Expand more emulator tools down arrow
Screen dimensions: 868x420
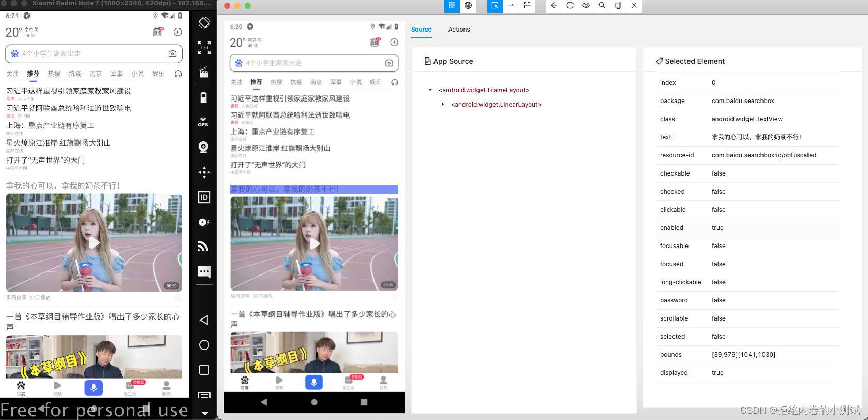(205, 413)
